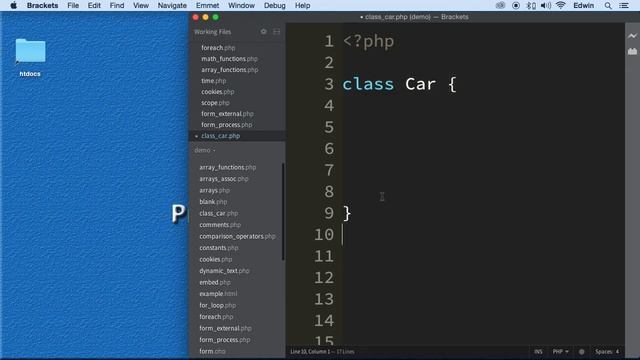
Task: Open the Live Preview lightning icon
Action: [632, 36]
